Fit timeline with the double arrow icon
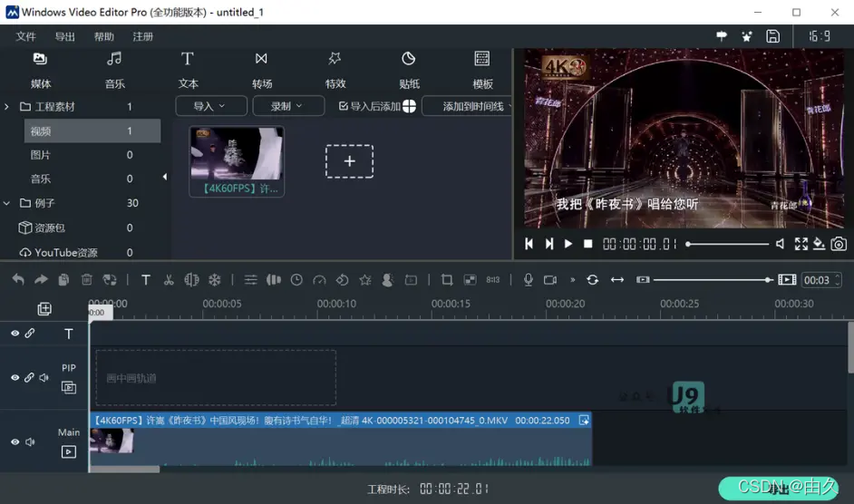 (617, 279)
